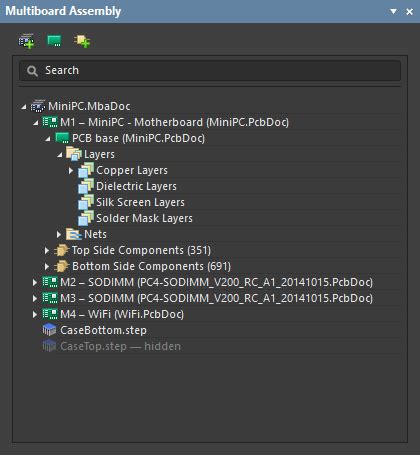This screenshot has width=420, height=455.
Task: Click the Insert Part toolbar icon
Action: (27, 41)
